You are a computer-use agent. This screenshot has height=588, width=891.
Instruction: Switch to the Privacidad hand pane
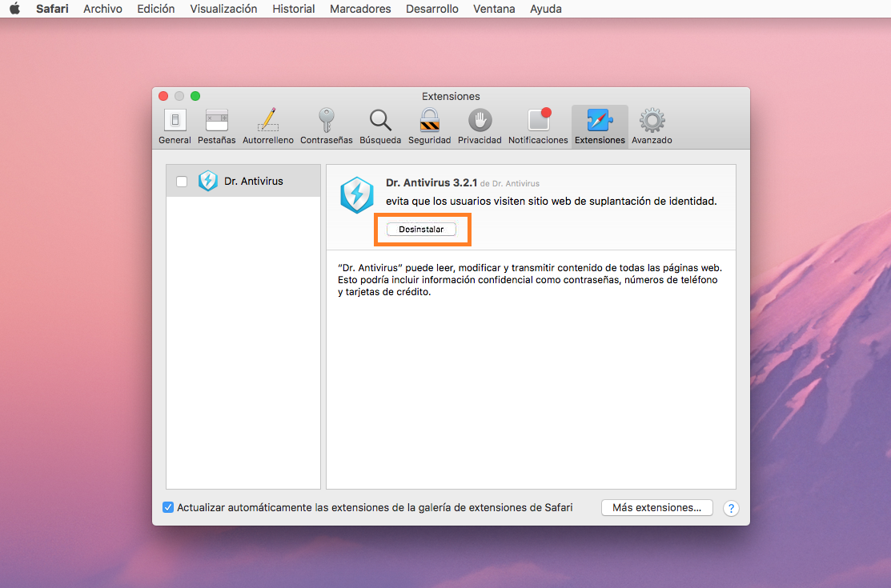[480, 126]
